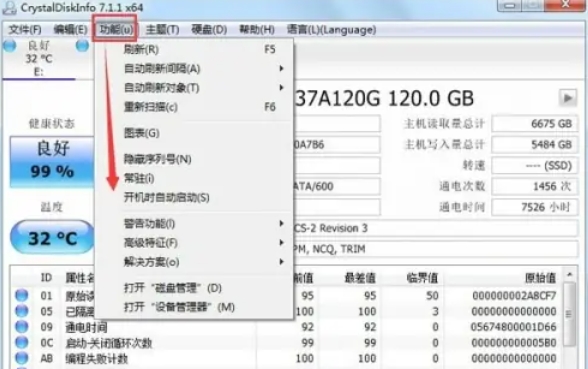Open the 语言(L)(Language) menu
The image size is (588, 369).
point(332,30)
